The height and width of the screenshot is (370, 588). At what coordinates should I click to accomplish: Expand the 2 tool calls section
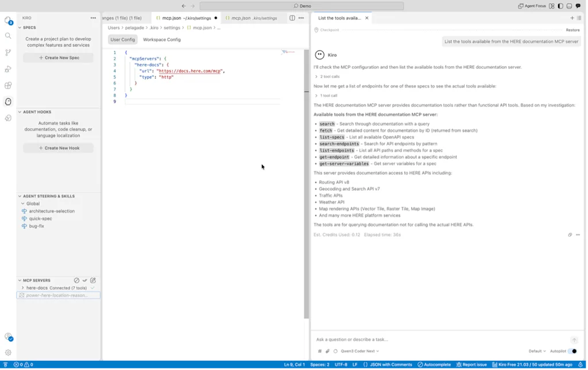[x=328, y=76]
